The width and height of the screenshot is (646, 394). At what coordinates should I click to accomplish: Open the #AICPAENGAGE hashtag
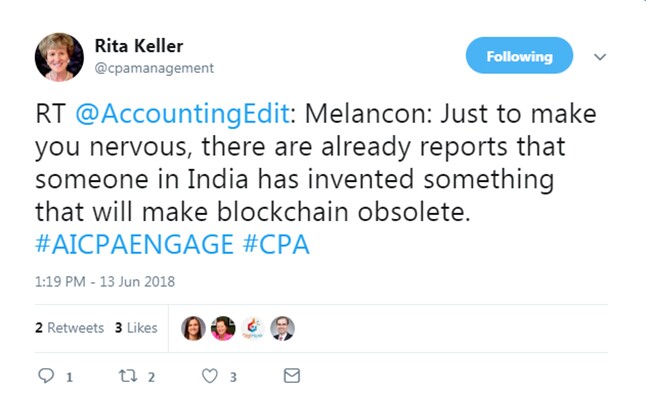(135, 244)
